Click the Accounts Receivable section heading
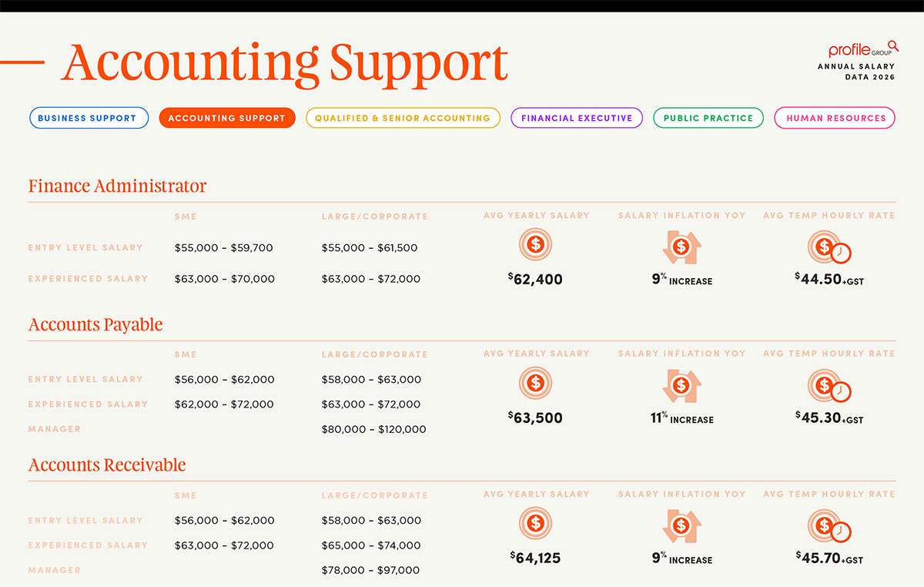This screenshot has height=587, width=924. point(107,465)
